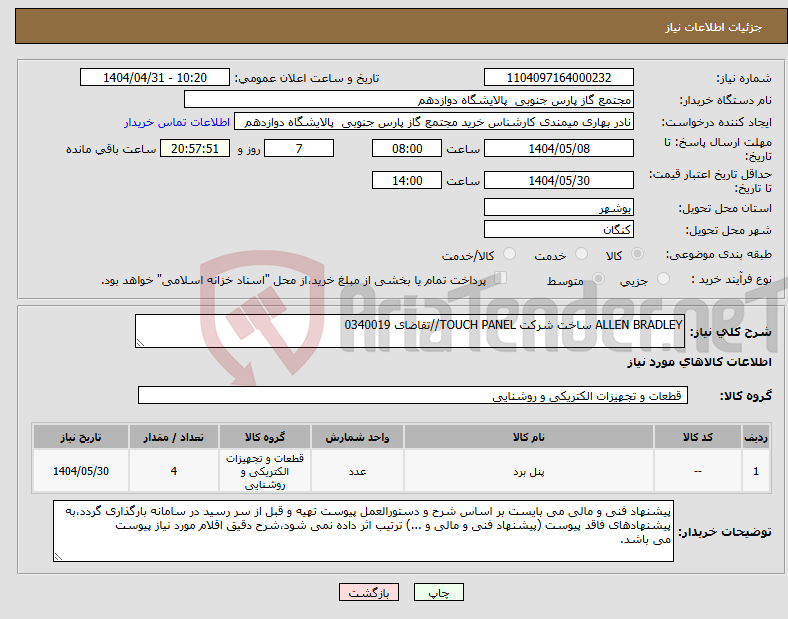
Task: Click the product group cell in row 1
Action: click(x=265, y=471)
